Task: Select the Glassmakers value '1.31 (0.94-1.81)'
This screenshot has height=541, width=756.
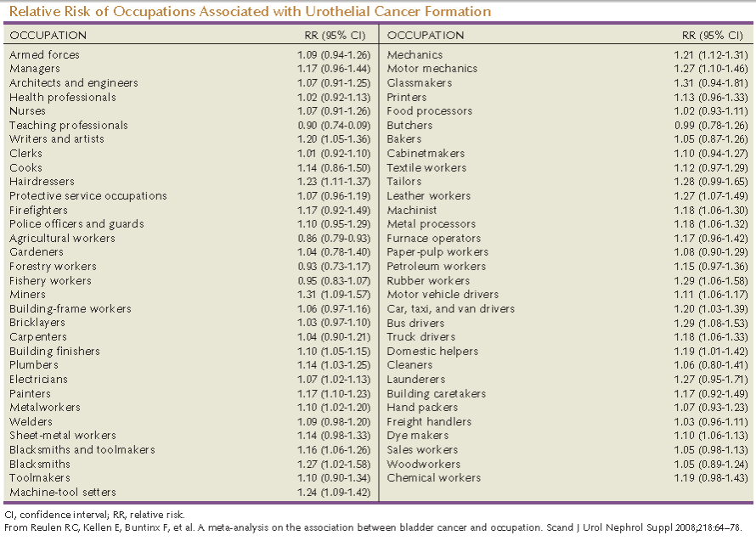Action: coord(711,83)
